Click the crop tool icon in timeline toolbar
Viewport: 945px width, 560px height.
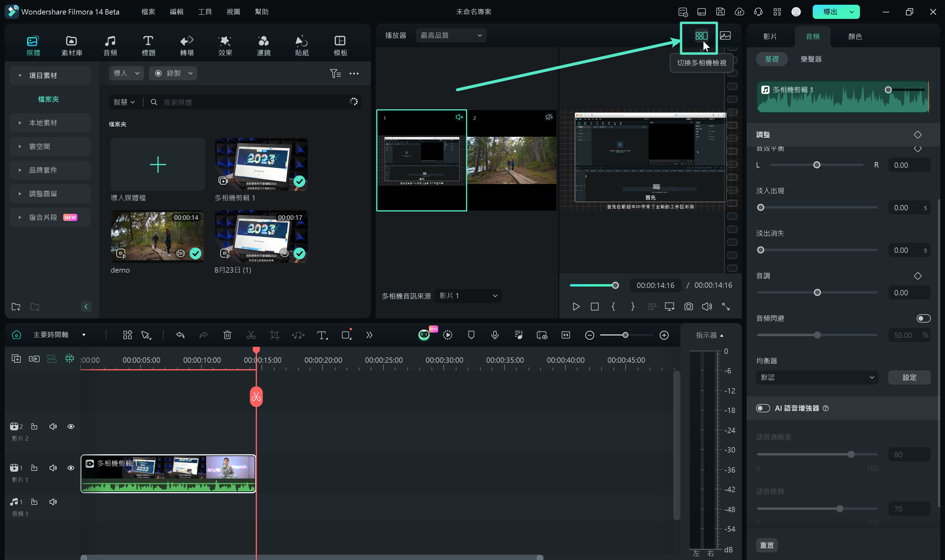point(275,335)
